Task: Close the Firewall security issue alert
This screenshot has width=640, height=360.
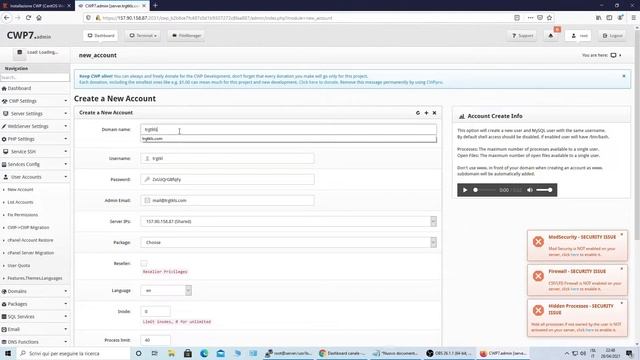Action: [622, 269]
